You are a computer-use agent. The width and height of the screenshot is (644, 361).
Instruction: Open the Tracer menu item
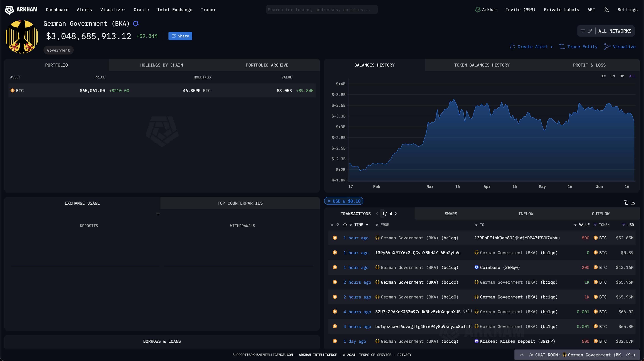pyautogui.click(x=208, y=10)
